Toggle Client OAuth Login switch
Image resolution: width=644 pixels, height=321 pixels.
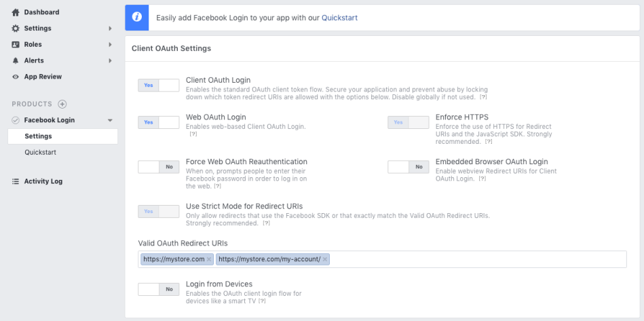[x=159, y=86]
